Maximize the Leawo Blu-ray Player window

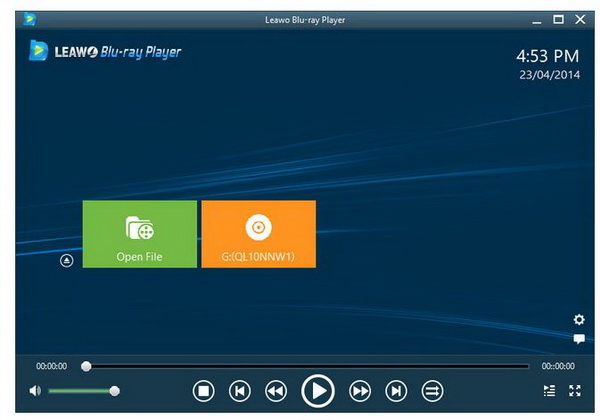pos(558,19)
